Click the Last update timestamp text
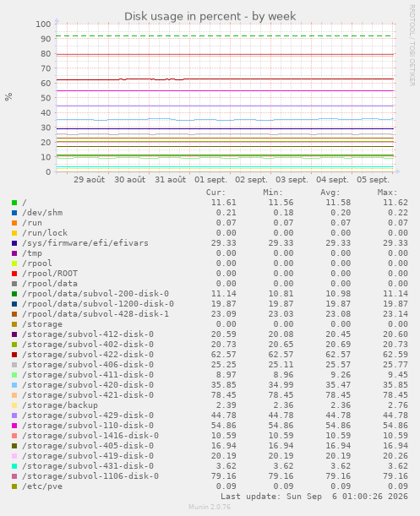 pos(314,497)
